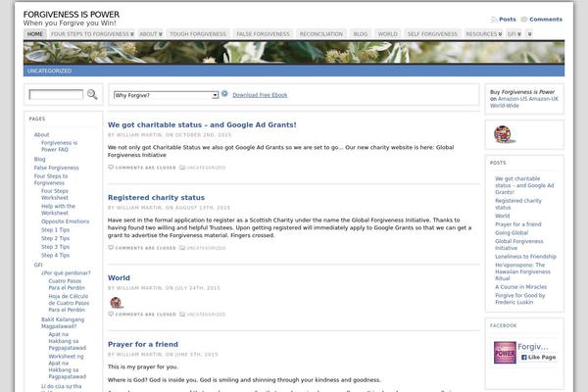The image size is (588, 392).
Task: Click the Posts feed link
Action: pyautogui.click(x=508, y=20)
